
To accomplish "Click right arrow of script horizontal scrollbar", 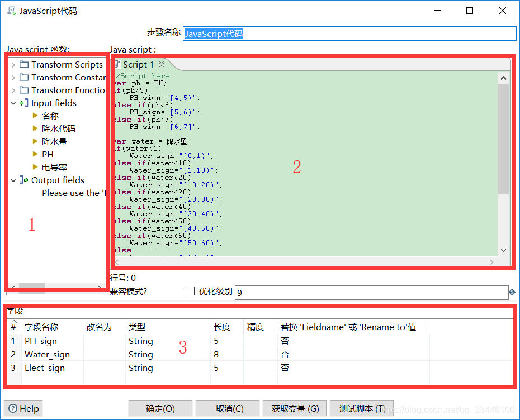I will coord(491,262).
